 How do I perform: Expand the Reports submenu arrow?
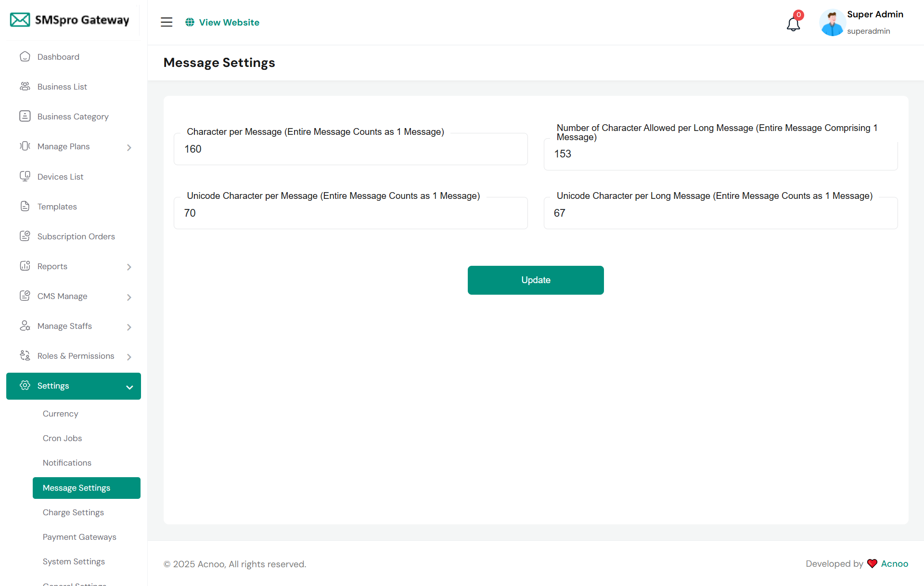pos(129,267)
